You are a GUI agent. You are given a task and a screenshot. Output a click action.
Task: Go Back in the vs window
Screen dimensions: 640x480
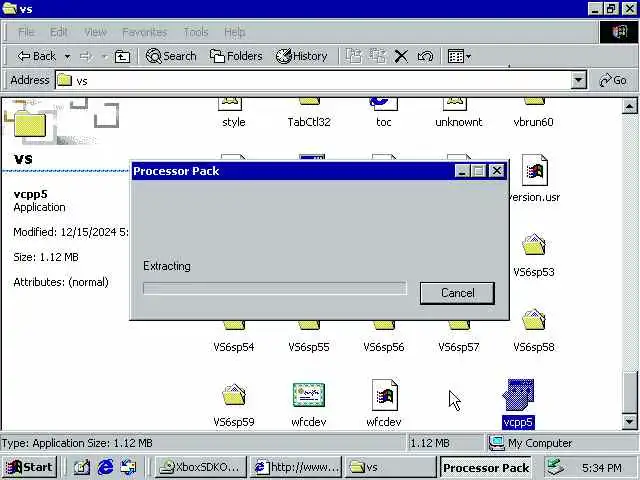point(36,56)
